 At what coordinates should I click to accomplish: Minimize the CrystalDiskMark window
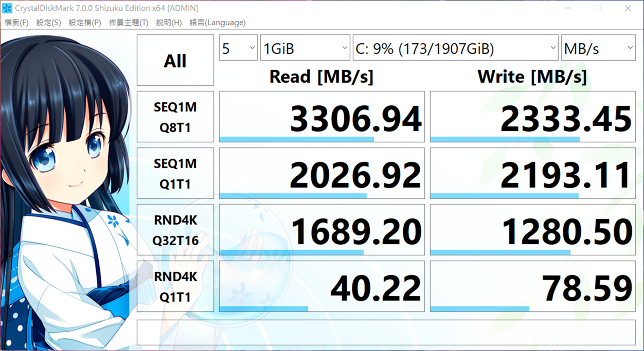(x=567, y=8)
